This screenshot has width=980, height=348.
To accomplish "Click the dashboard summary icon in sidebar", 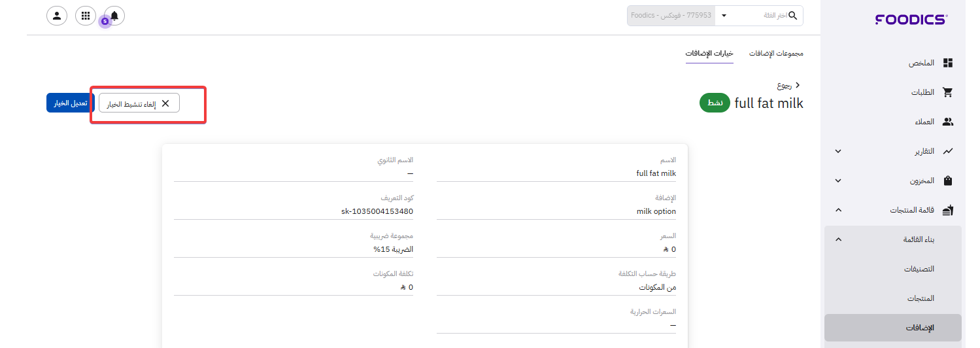I will (947, 63).
